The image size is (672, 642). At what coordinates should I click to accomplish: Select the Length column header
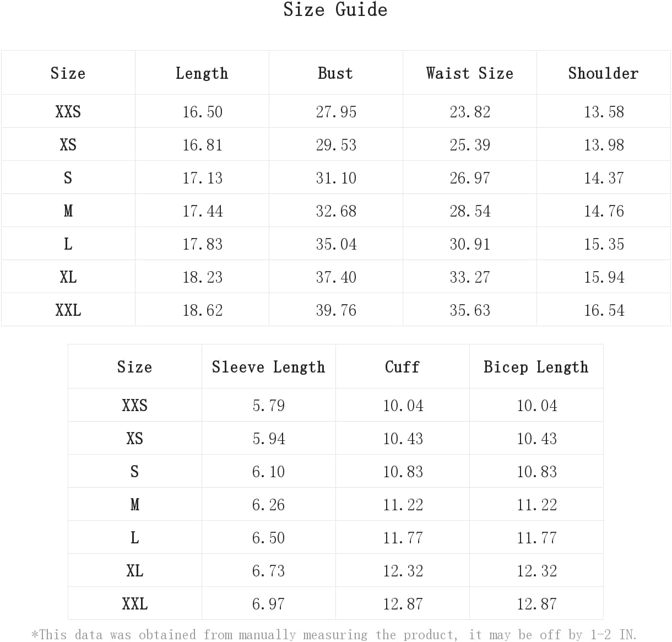(x=202, y=73)
